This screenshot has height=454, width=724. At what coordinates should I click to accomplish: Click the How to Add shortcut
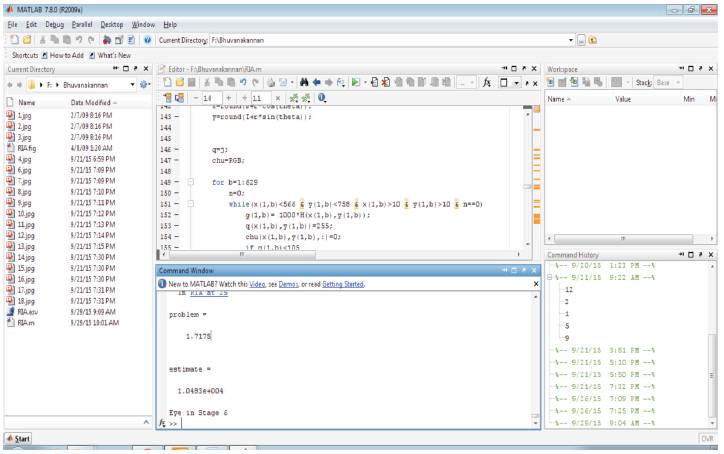pyautogui.click(x=63, y=55)
